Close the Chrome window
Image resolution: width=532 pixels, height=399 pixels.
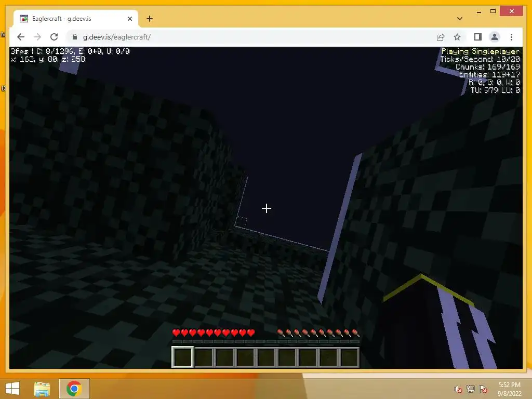pyautogui.click(x=511, y=11)
